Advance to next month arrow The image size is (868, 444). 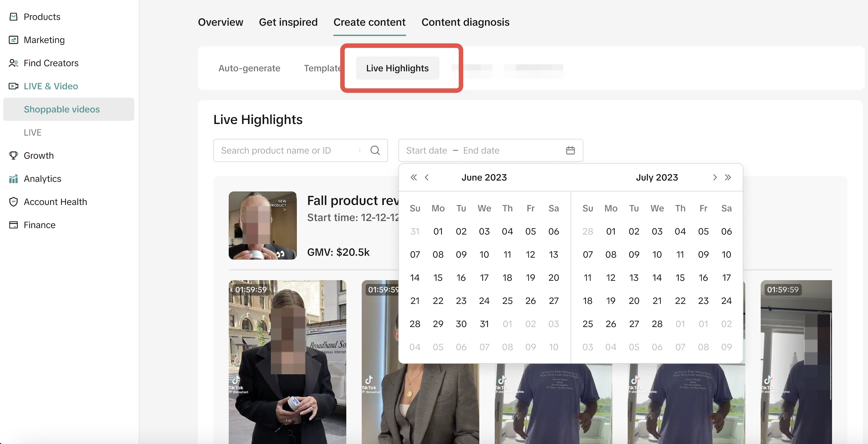coord(715,177)
